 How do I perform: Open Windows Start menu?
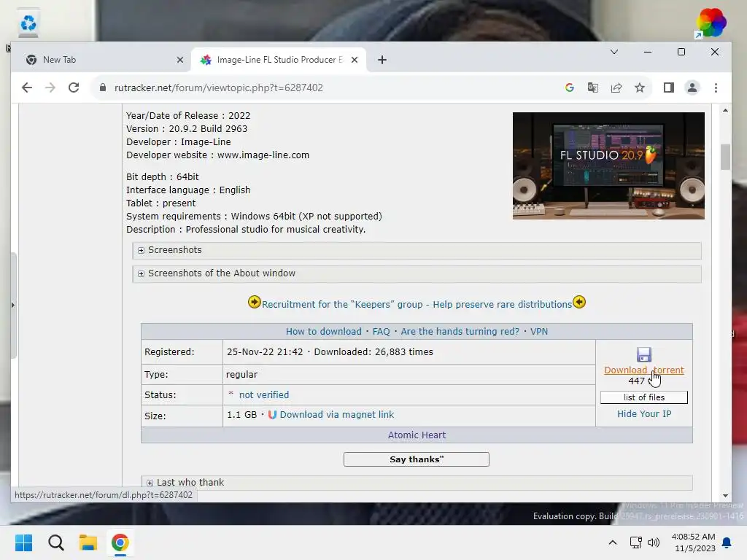(23, 542)
